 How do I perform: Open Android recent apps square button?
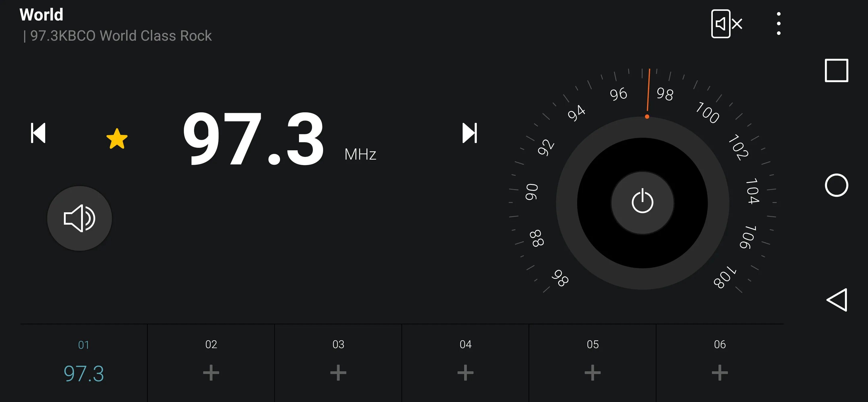pyautogui.click(x=836, y=70)
